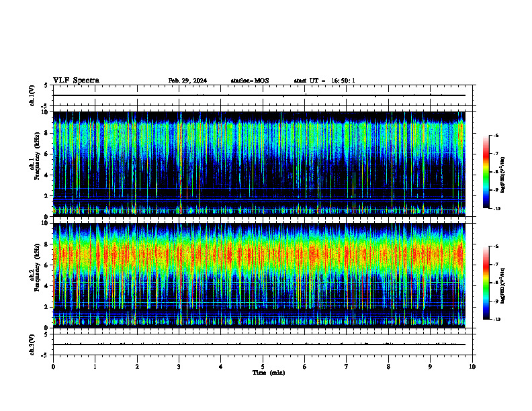Click the ch.2 spectrogram panel
This screenshot has height=411, width=532.
259,275
